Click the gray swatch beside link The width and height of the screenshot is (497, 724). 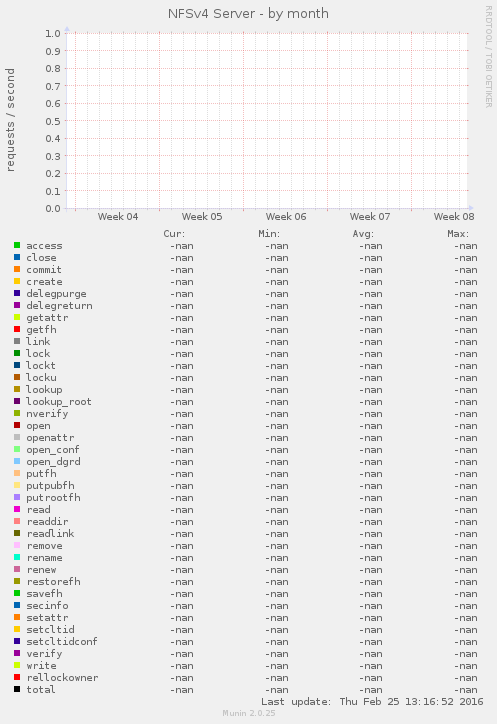tap(17, 341)
